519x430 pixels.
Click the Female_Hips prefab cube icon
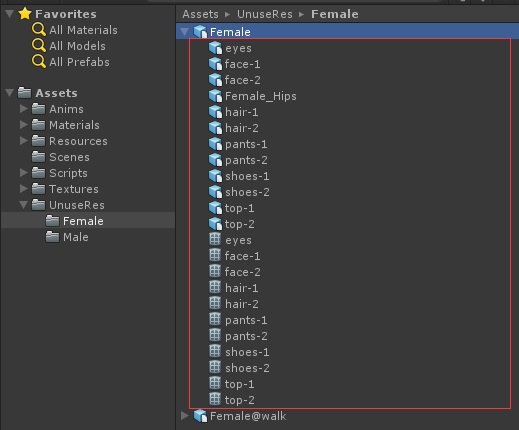point(215,96)
